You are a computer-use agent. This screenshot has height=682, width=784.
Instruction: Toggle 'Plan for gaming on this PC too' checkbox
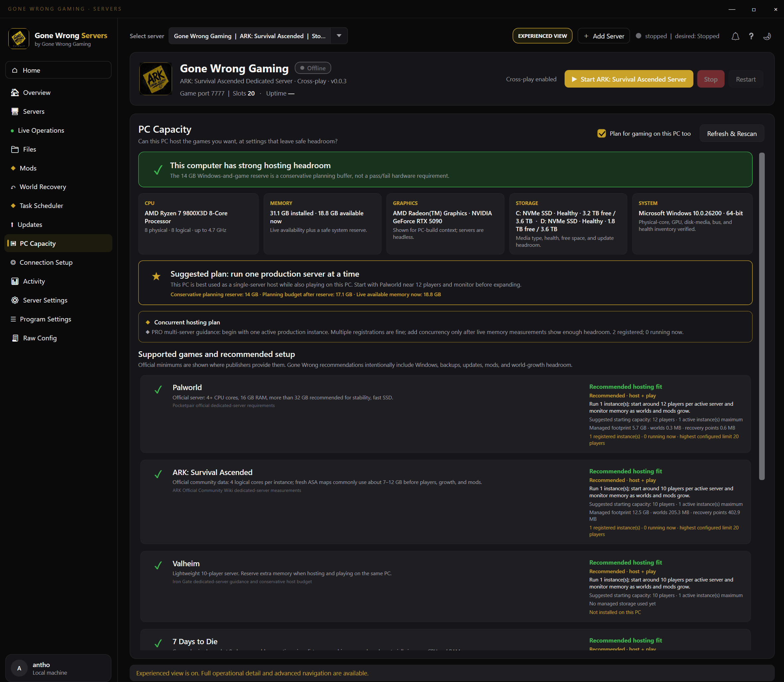point(602,134)
